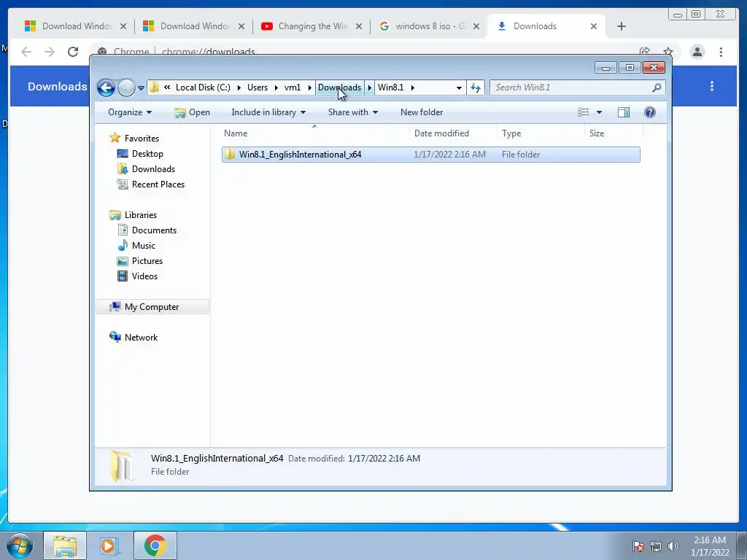
Task: Select the Win8.1_EnglishInternational_x64 folder
Action: (430, 155)
